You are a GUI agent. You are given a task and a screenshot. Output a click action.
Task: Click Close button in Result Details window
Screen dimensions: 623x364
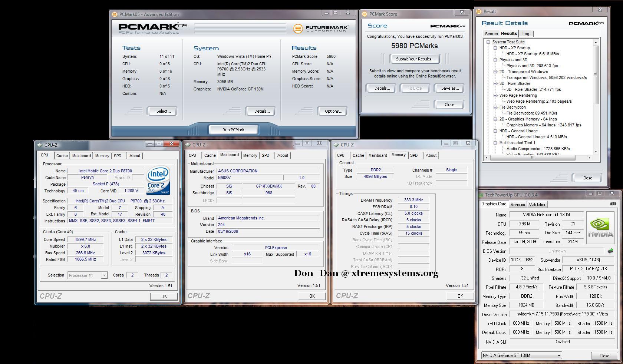point(587,178)
